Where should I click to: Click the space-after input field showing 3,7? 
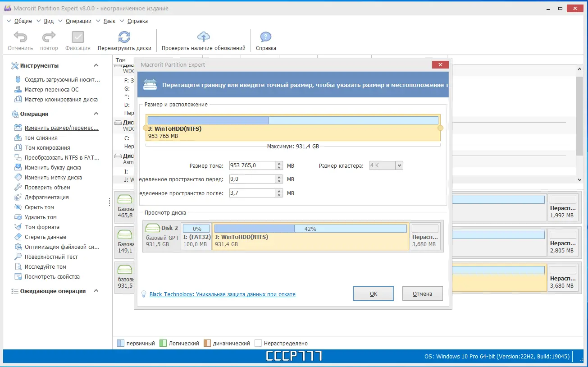252,193
